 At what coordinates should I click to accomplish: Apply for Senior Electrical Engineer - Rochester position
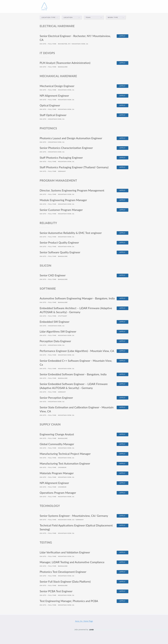click(x=122, y=36)
